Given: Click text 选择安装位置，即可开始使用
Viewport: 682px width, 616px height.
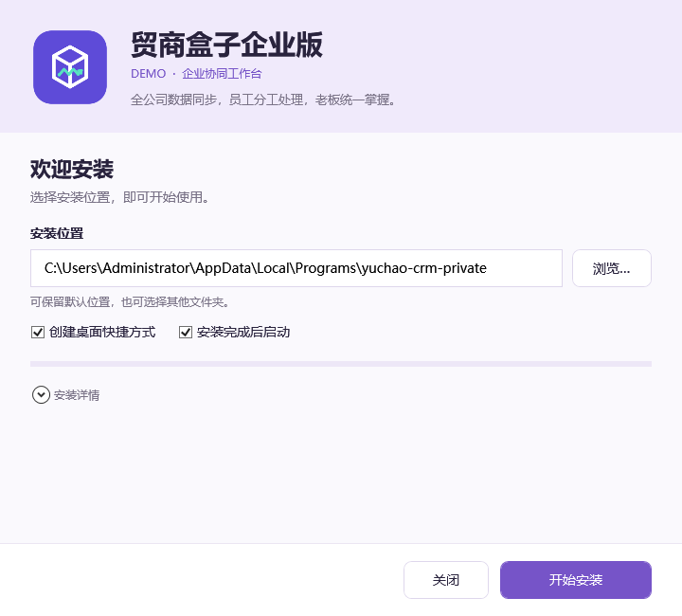Looking at the screenshot, I should pyautogui.click(x=120, y=197).
